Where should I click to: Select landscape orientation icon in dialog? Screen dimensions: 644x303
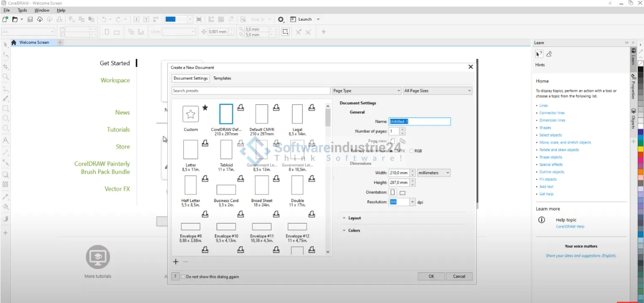pos(402,193)
